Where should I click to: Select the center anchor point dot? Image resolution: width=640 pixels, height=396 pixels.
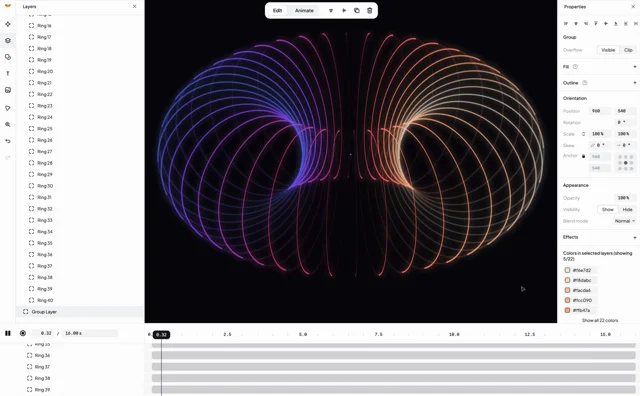click(626, 163)
